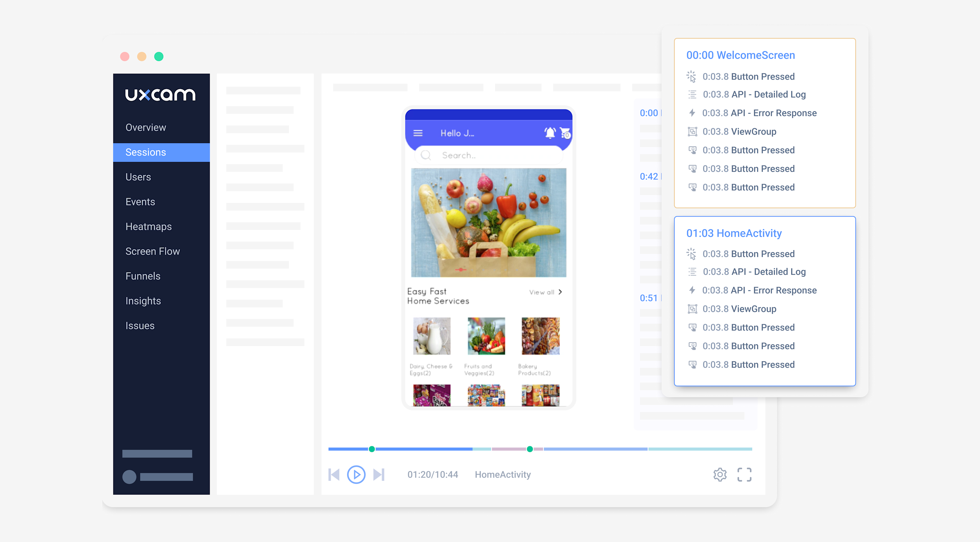Skip to the next session event

coord(379,474)
